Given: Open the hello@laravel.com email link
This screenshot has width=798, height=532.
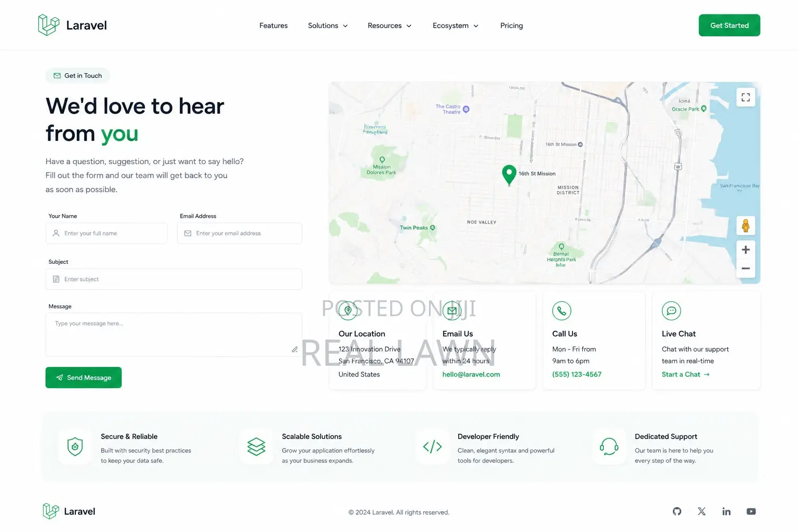Looking at the screenshot, I should (471, 375).
